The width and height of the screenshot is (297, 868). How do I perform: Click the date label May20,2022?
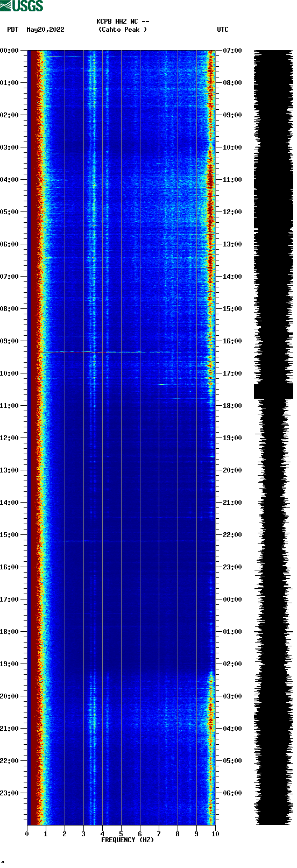pyautogui.click(x=45, y=30)
